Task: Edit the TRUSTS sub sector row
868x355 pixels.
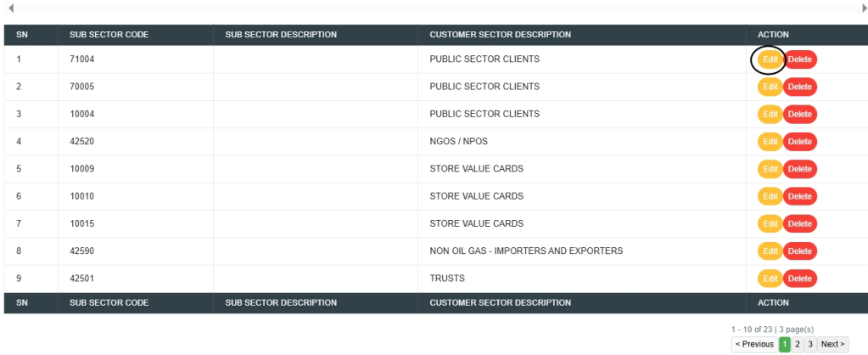Action: [770, 279]
